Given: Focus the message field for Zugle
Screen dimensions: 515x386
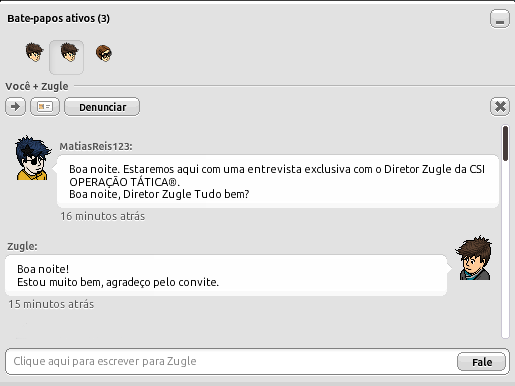Looking at the screenshot, I should click(x=231, y=361).
